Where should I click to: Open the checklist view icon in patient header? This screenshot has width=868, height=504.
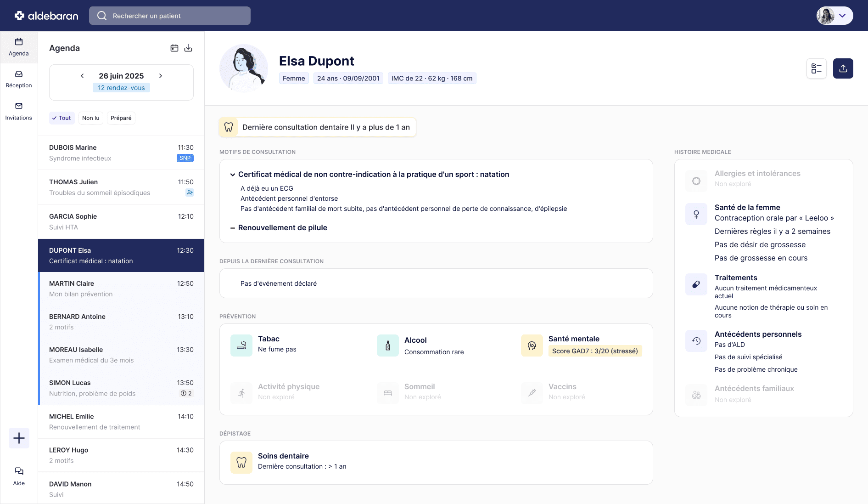point(817,68)
